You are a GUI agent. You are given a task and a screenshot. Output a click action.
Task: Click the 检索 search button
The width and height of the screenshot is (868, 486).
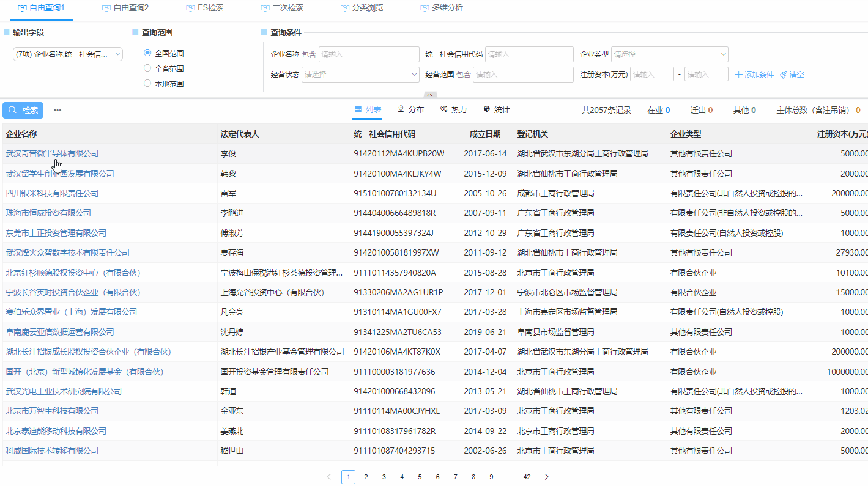tap(23, 110)
